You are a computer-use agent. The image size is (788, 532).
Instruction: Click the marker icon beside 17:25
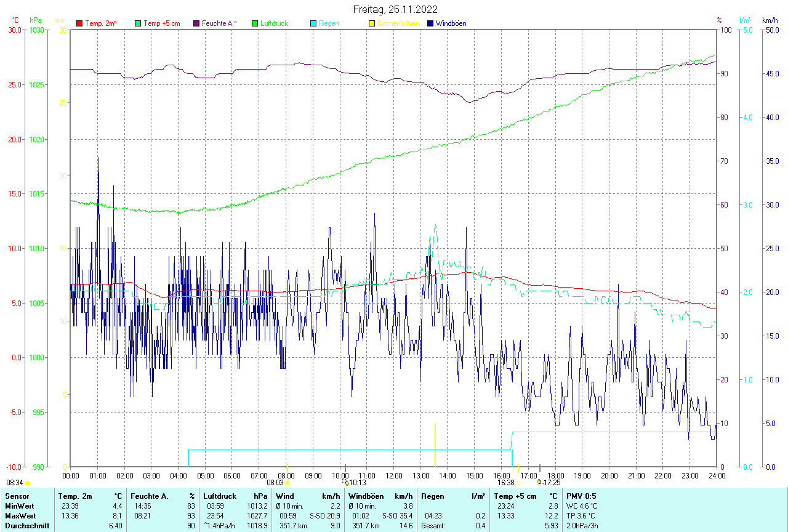click(x=539, y=483)
